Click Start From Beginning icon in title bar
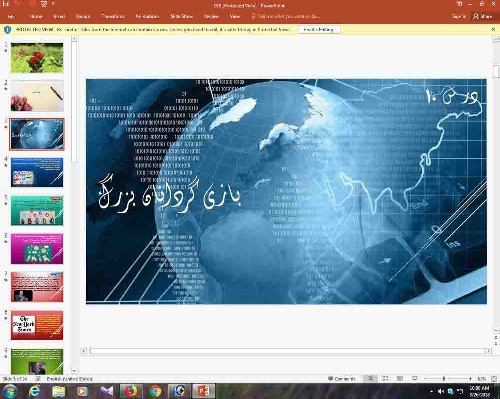500x399 pixels. [x=44, y=4]
